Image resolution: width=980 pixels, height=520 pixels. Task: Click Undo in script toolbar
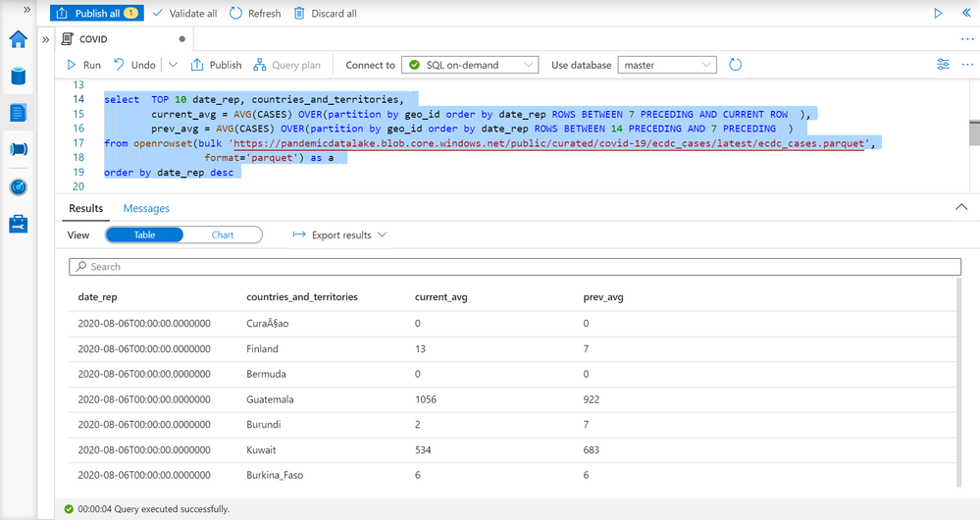(134, 65)
